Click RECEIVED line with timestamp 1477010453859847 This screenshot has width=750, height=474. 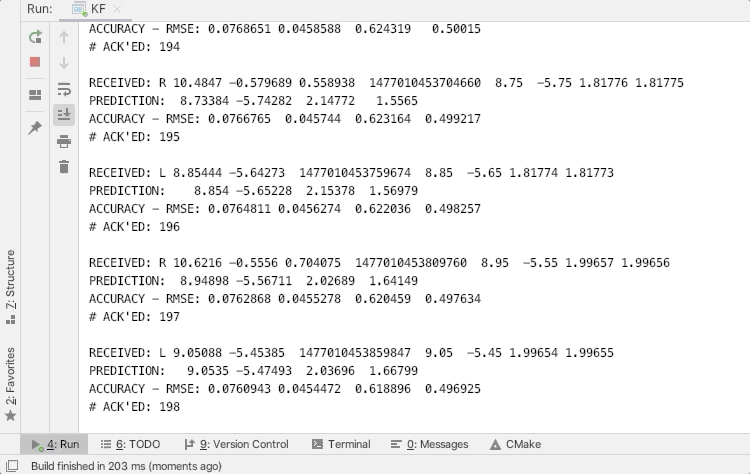click(x=351, y=353)
